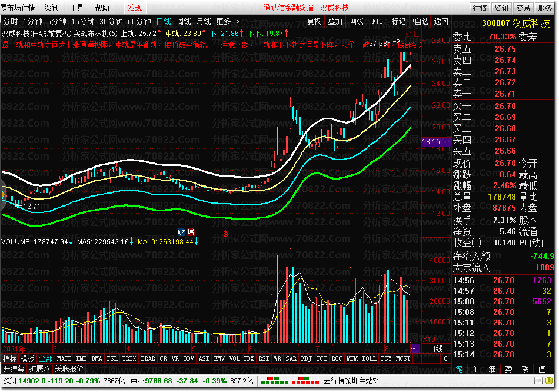Select the BOLL indicator
This screenshot has width=559, height=392.
point(369,358)
